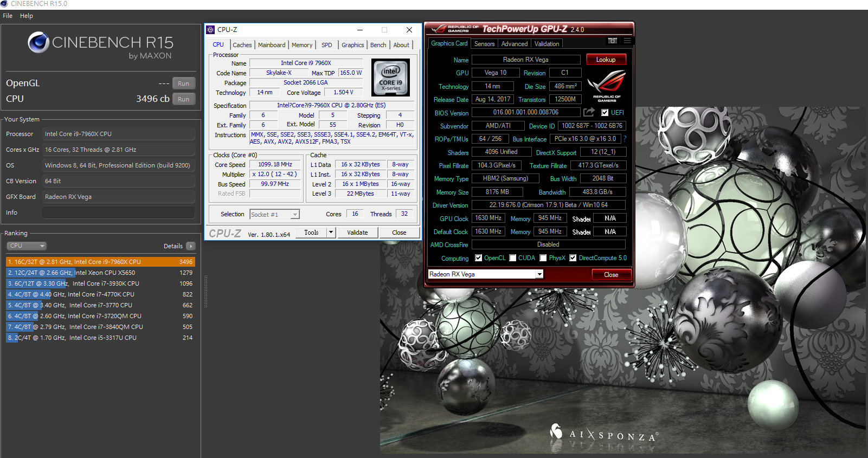
Task: Click the Cinebench title bar icon
Action: (x=4, y=4)
